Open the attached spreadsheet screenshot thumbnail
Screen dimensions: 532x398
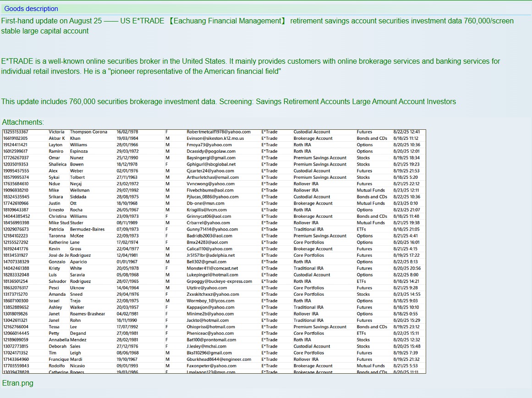pos(214,251)
